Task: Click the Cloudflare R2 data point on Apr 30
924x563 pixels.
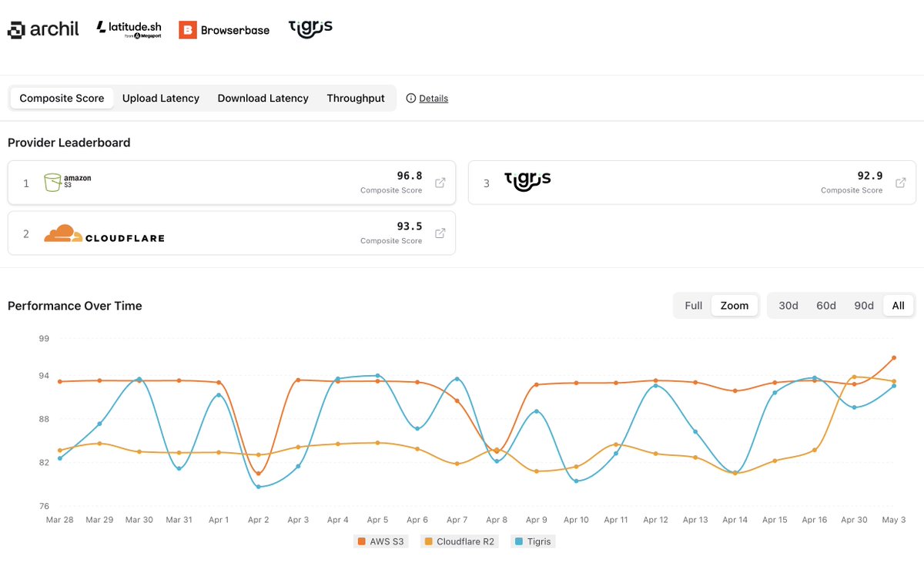Action: 854,377
